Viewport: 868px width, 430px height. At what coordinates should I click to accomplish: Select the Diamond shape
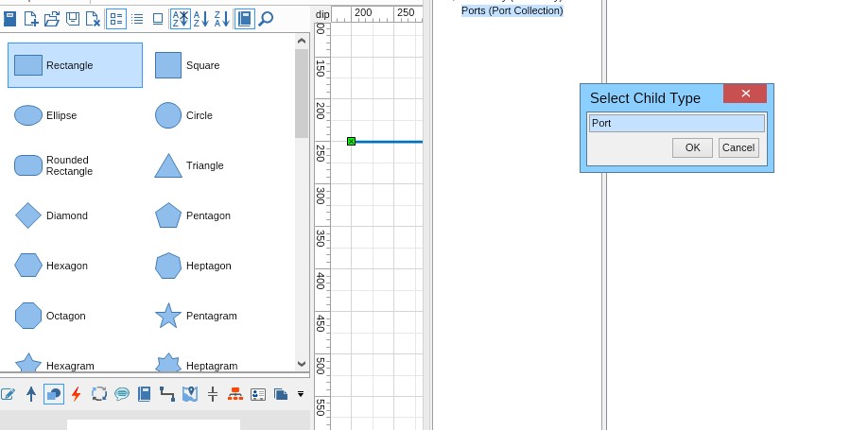click(51, 215)
